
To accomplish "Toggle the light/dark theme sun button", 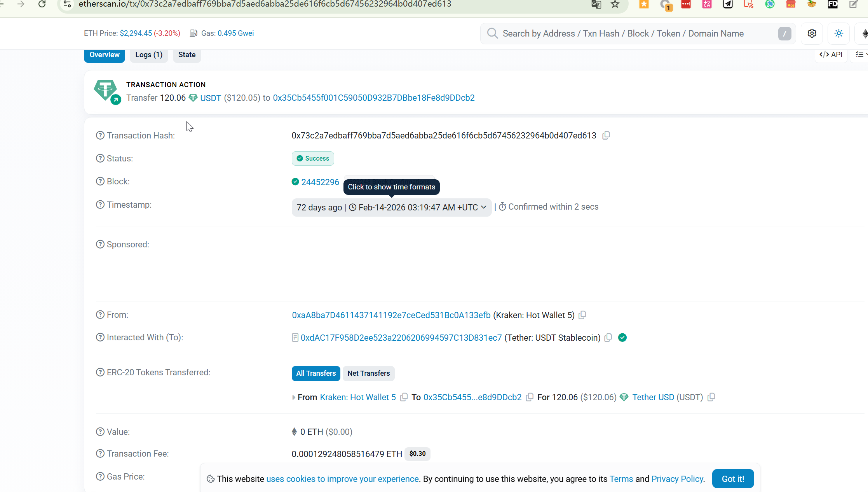I will tap(839, 33).
